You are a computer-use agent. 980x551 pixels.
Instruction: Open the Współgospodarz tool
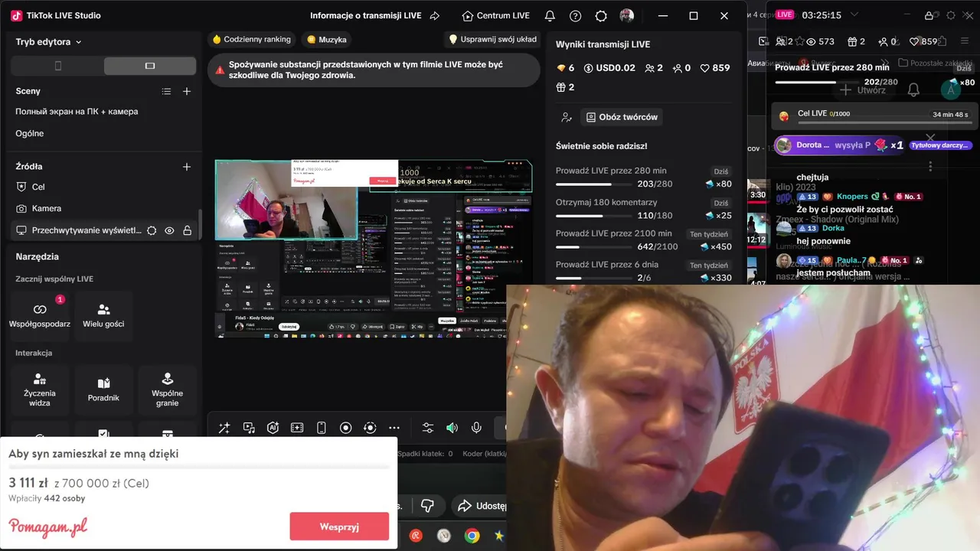(40, 315)
